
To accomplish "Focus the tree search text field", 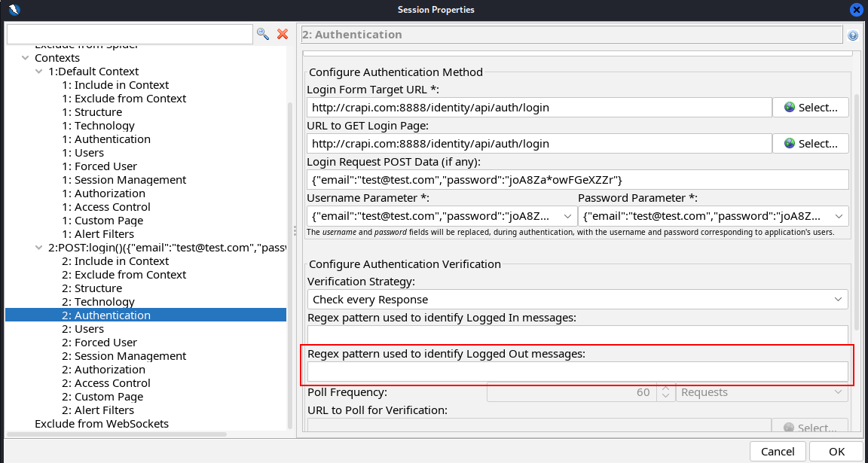I will 130,35.
